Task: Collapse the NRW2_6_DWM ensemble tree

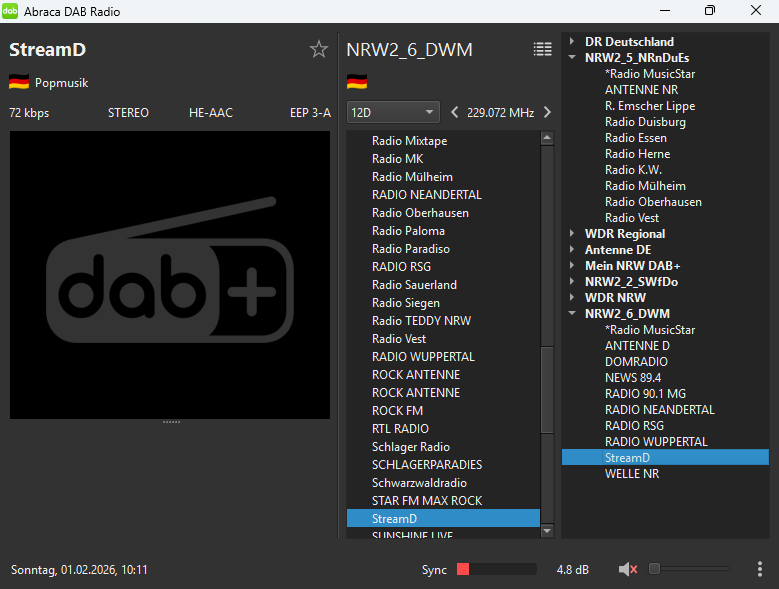Action: coord(572,314)
